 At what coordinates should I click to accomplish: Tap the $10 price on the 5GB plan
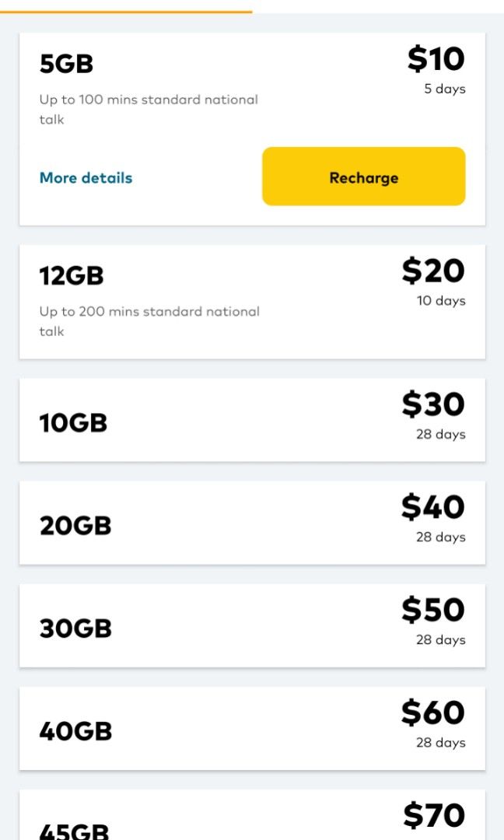(436, 58)
